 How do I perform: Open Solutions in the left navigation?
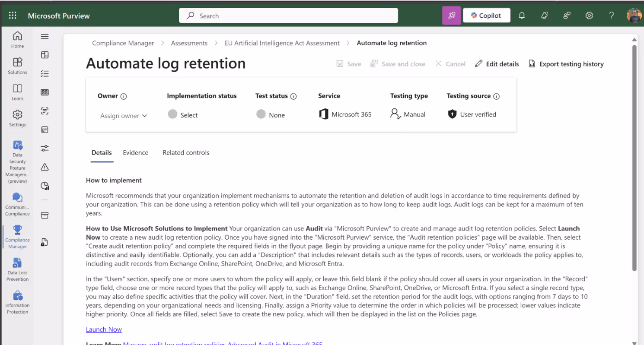[17, 66]
